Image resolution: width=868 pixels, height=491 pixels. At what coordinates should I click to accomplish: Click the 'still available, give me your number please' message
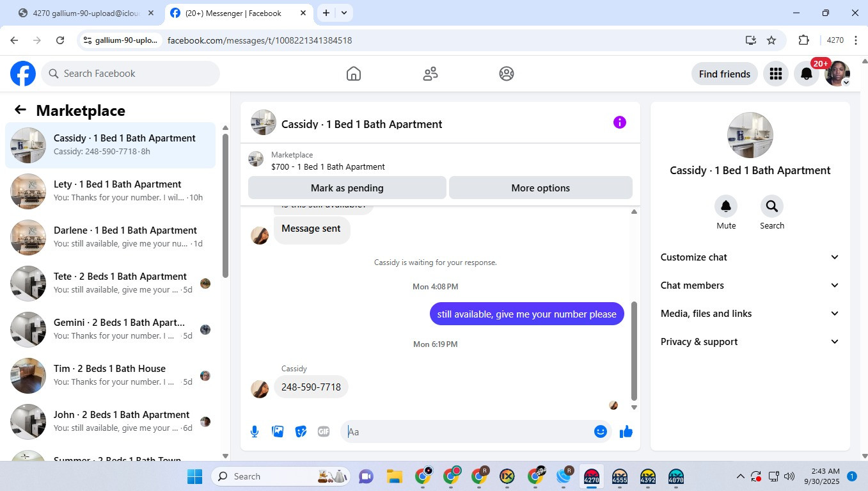click(527, 314)
